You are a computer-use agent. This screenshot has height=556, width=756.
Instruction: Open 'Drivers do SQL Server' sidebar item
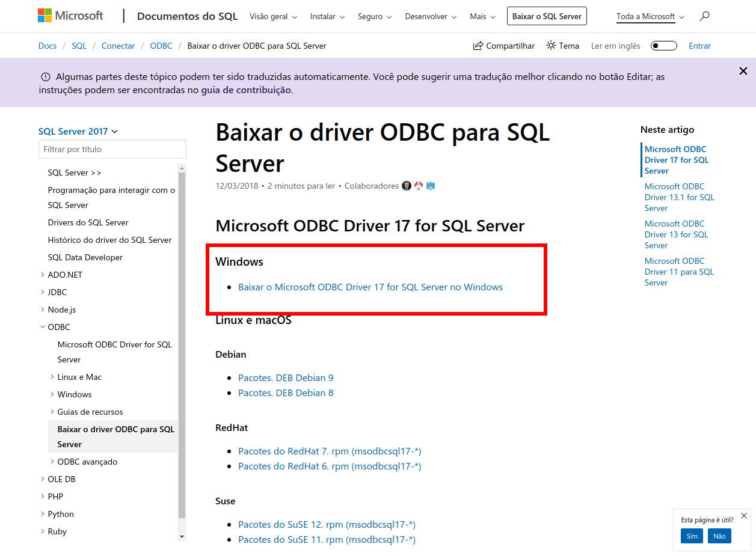[x=88, y=222]
